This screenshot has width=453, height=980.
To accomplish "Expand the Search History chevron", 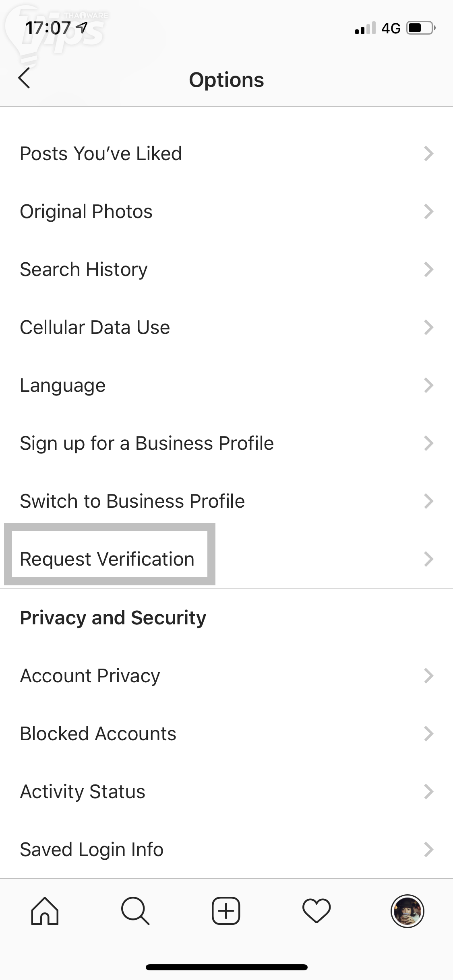I will [x=428, y=270].
